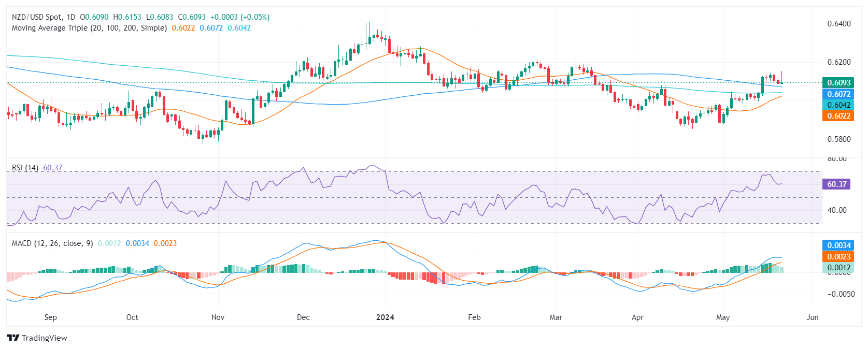Screen dimensions: 868x349
Task: Click the teal 0.6042 price axis tag
Action: pyautogui.click(x=837, y=105)
